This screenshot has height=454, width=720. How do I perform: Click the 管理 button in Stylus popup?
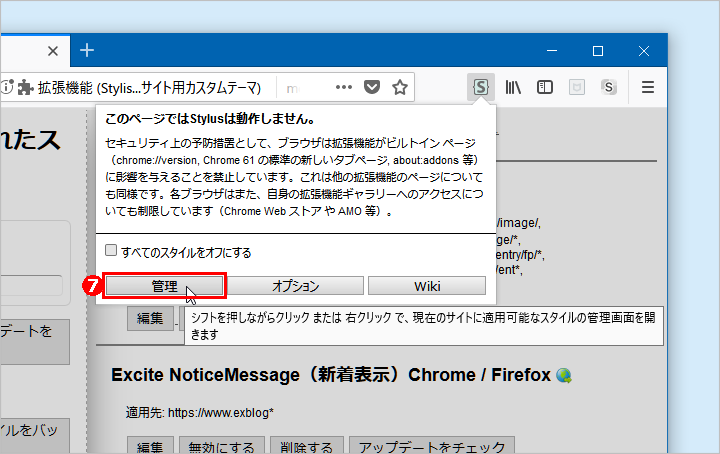click(164, 286)
